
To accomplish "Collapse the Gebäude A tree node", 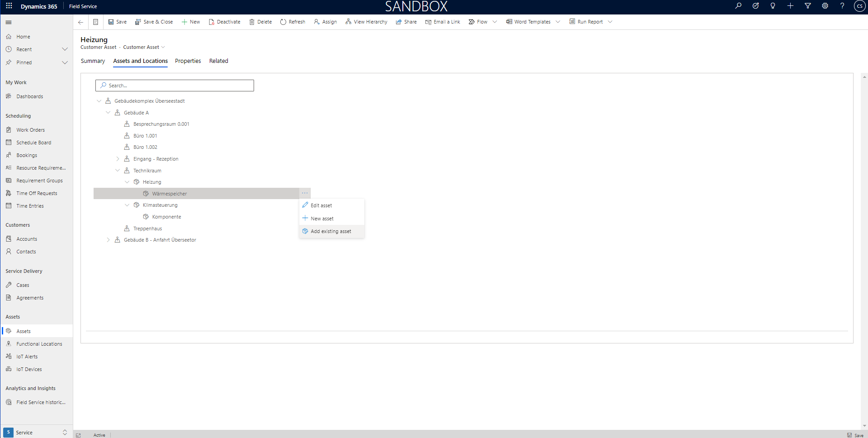I will click(108, 113).
